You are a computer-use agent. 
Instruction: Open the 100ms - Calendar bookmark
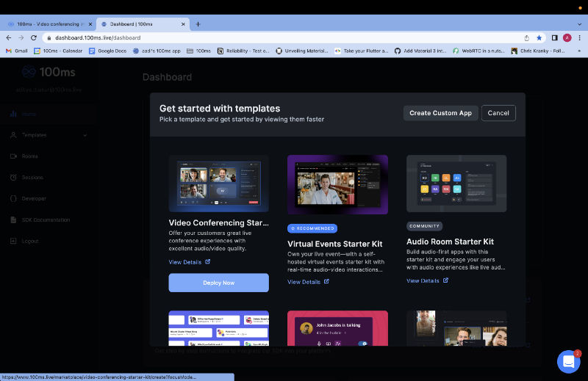58,51
